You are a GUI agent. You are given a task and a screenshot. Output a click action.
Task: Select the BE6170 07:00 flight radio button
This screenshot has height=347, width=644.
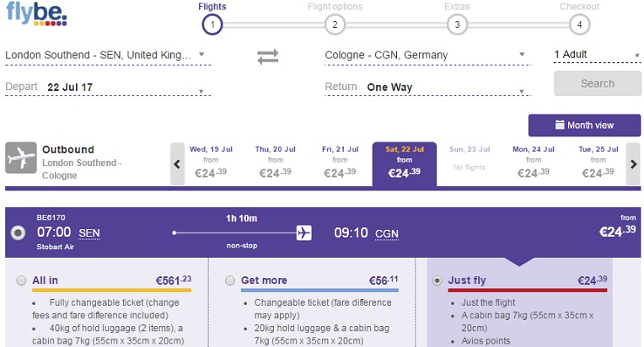point(18,233)
